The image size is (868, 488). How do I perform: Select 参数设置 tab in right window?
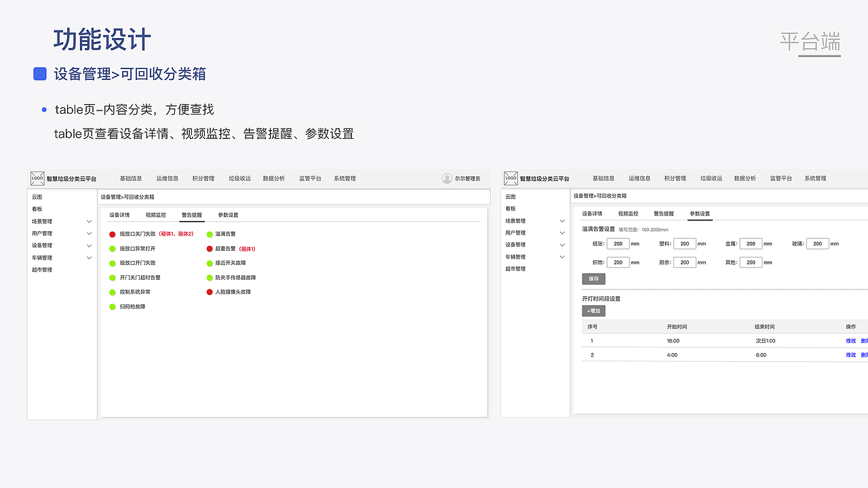coord(700,213)
